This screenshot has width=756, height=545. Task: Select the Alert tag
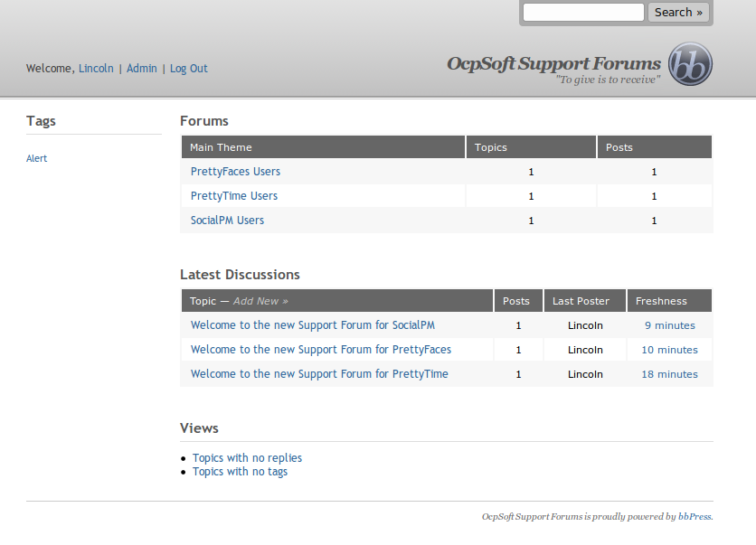pos(37,158)
